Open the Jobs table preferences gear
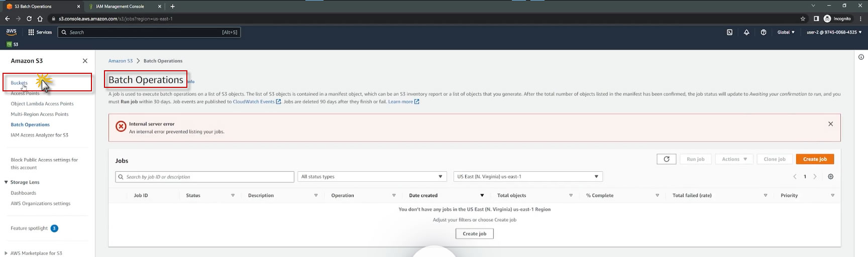 [830, 177]
